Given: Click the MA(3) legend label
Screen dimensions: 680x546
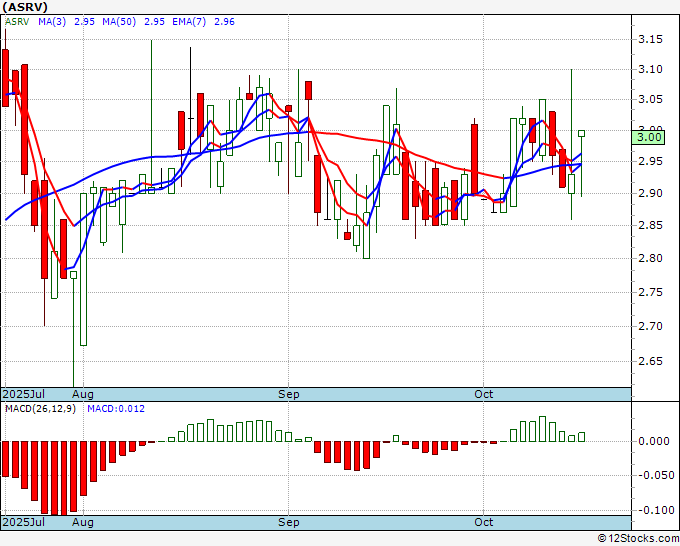Looking at the screenshot, I should [52, 22].
